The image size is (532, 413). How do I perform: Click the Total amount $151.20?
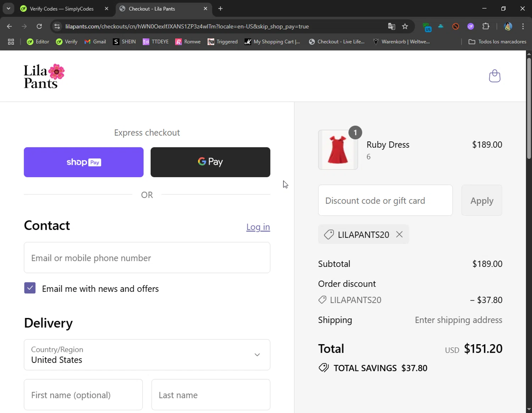pyautogui.click(x=483, y=348)
